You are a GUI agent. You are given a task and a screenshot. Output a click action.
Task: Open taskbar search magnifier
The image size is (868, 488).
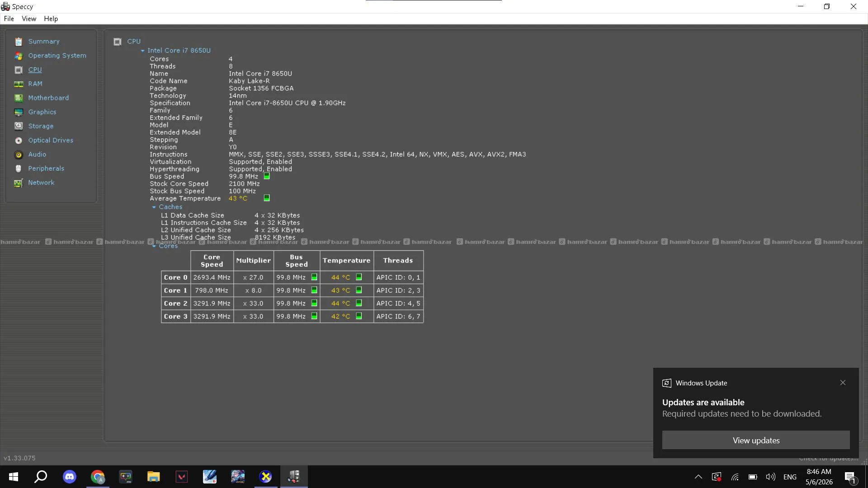point(41,477)
